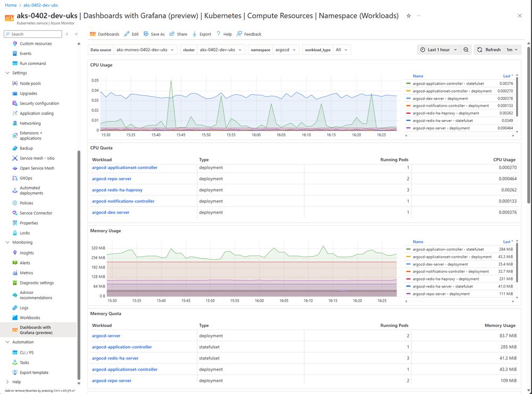Collapse the Settings section
Screen dimensions: 532x394
(x=7, y=73)
